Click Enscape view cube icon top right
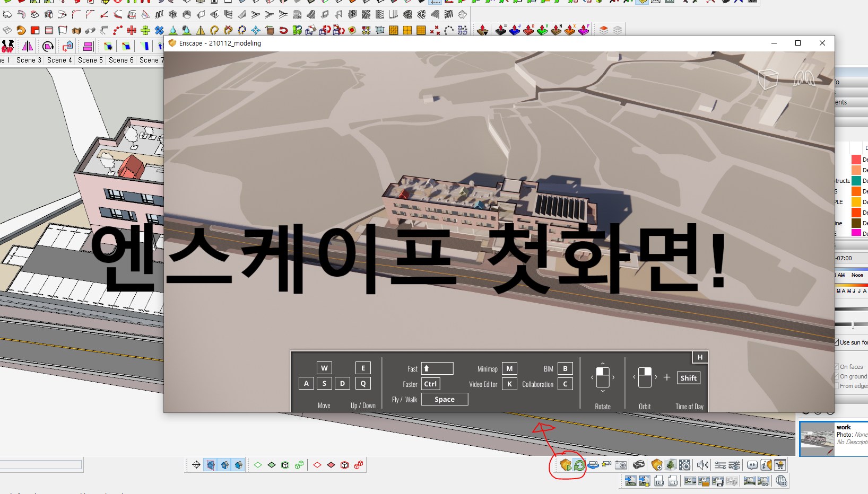 pyautogui.click(x=768, y=80)
